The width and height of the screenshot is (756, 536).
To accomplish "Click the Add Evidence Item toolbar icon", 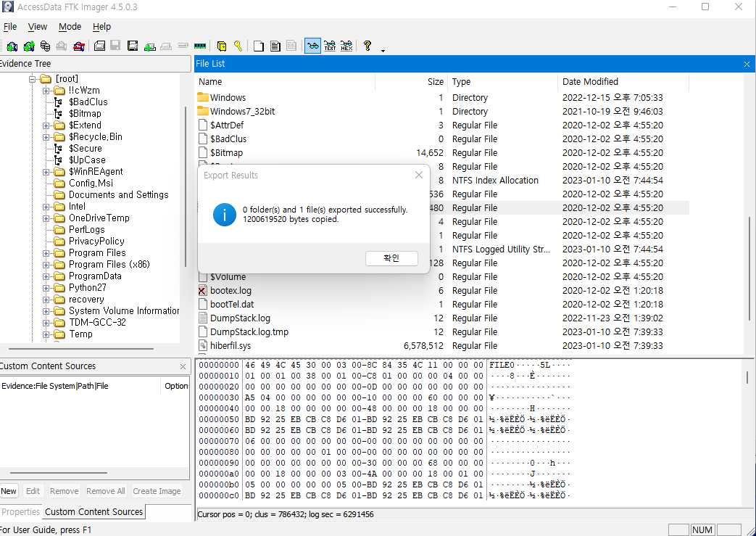I will coord(12,46).
